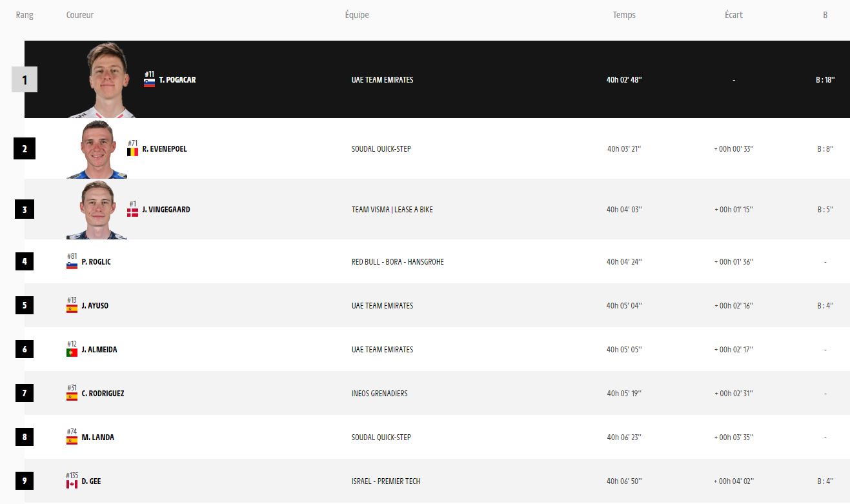Click the Slovenian flag beside T. Pogacar
This screenshot has width=850, height=504.
click(149, 83)
